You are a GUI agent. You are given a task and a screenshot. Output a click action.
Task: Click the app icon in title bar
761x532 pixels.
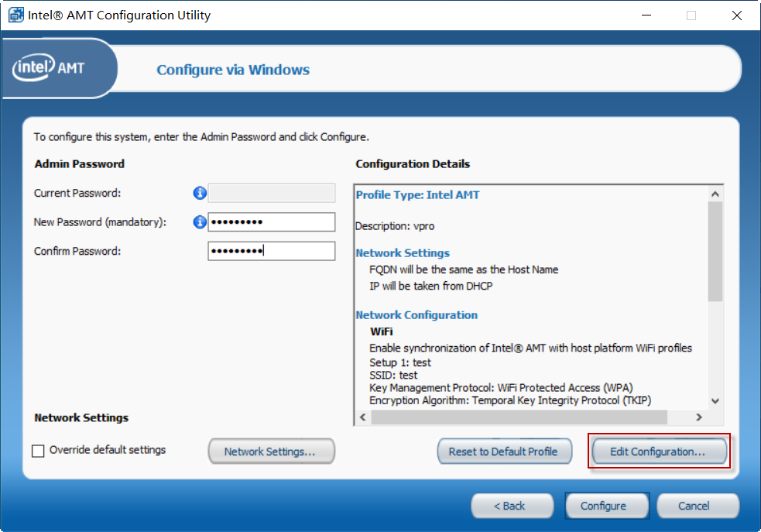tap(16, 15)
